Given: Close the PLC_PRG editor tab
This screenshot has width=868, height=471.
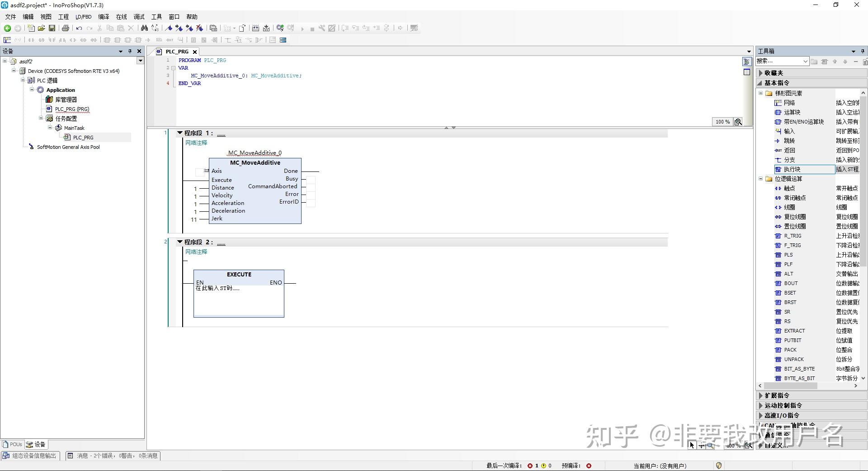Looking at the screenshot, I should tap(195, 52).
